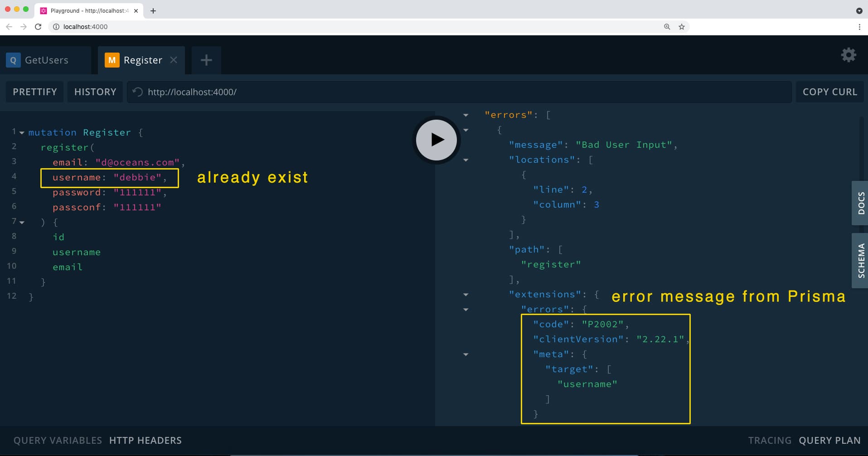Navigate back using the browser back arrow
868x456 pixels.
pyautogui.click(x=9, y=27)
